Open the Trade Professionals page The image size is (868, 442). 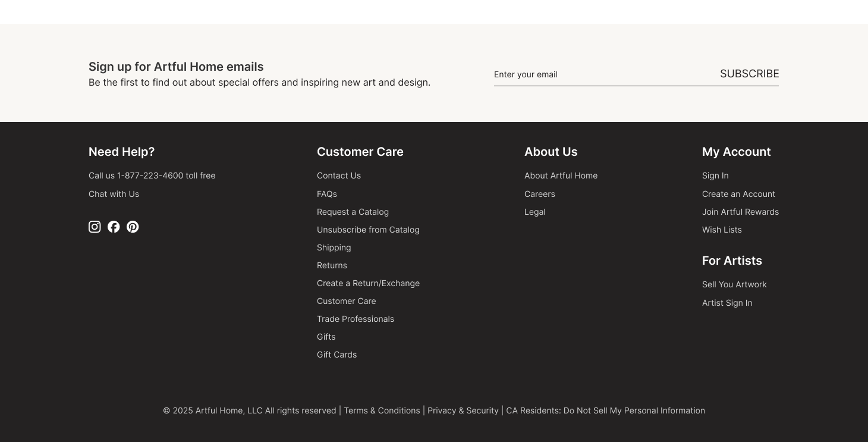[x=356, y=319]
